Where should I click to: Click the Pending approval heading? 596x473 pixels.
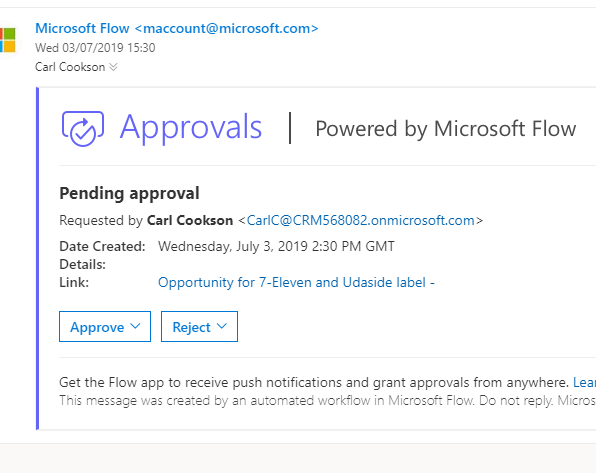(x=129, y=194)
